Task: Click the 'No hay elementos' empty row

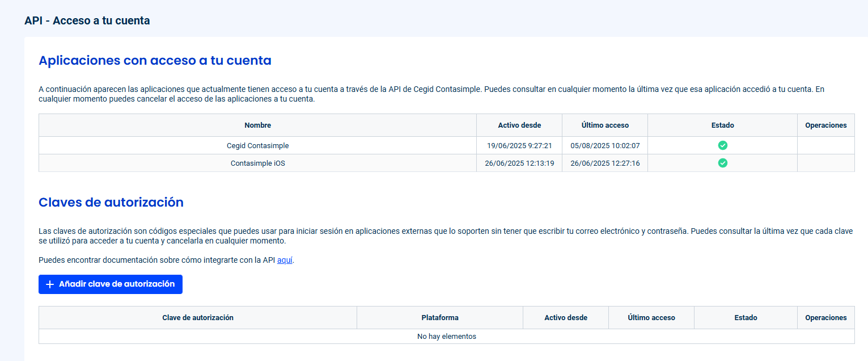Action: point(447,337)
